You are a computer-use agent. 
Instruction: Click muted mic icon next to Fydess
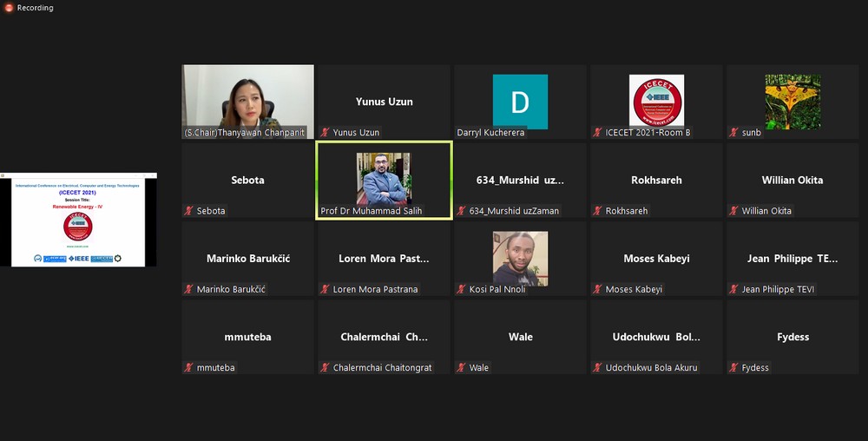point(733,368)
